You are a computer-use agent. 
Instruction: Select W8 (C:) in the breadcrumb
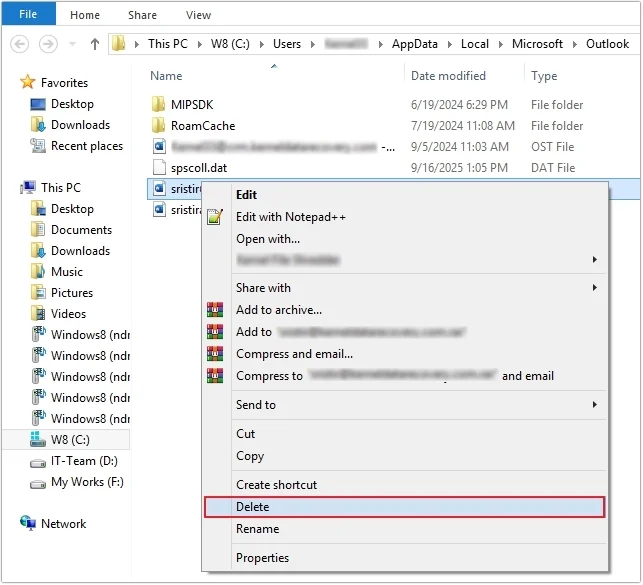point(230,44)
